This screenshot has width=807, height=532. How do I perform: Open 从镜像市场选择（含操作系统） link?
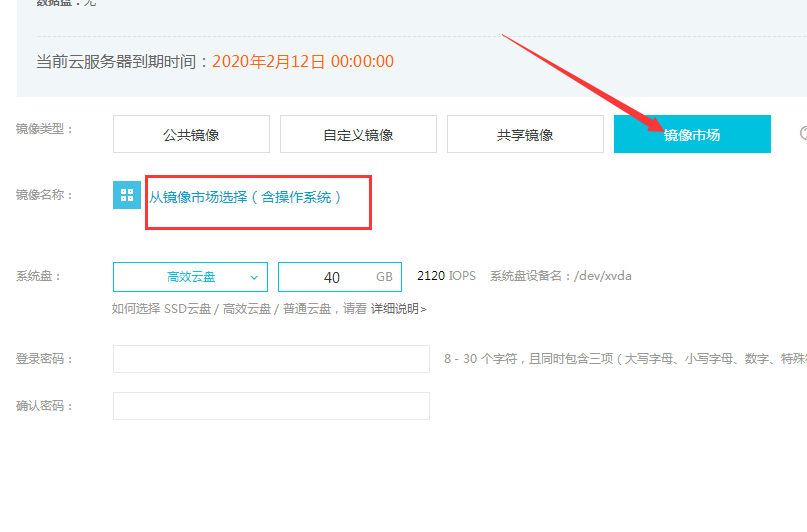pyautogui.click(x=245, y=197)
